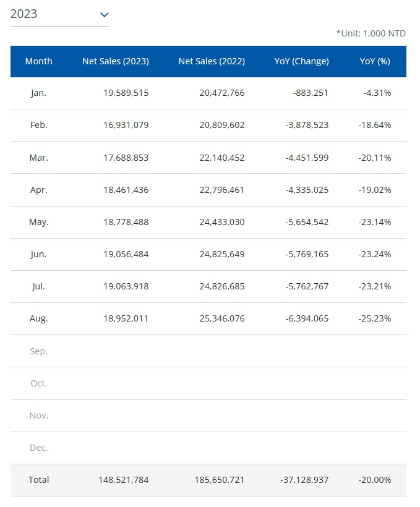
Task: Select the Feb. month row label
Action: [x=39, y=125]
